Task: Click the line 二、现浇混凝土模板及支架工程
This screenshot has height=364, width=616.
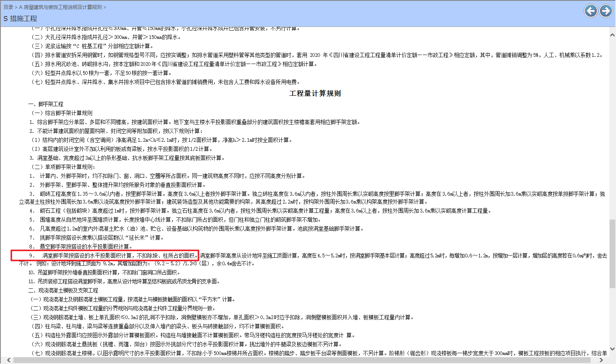Action: point(63,290)
